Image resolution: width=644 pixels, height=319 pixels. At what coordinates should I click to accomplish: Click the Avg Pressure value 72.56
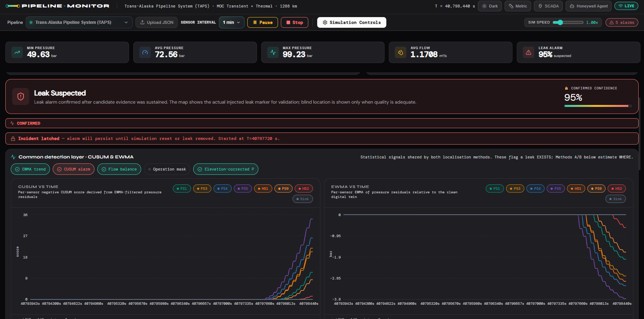pos(166,54)
